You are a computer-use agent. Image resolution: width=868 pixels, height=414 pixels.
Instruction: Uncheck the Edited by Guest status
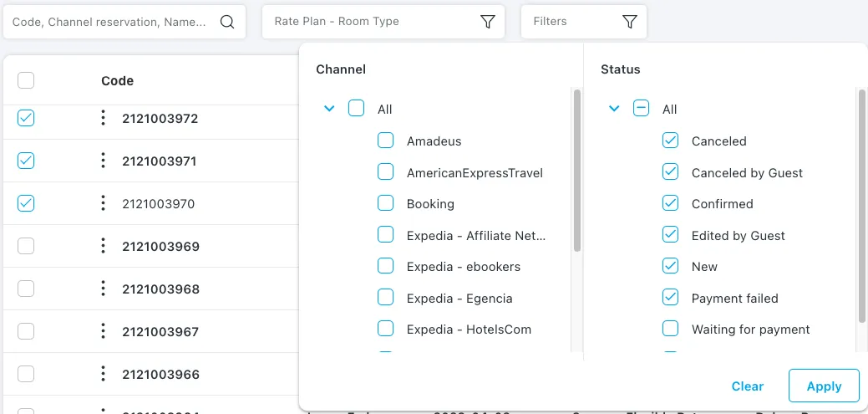pyautogui.click(x=670, y=234)
